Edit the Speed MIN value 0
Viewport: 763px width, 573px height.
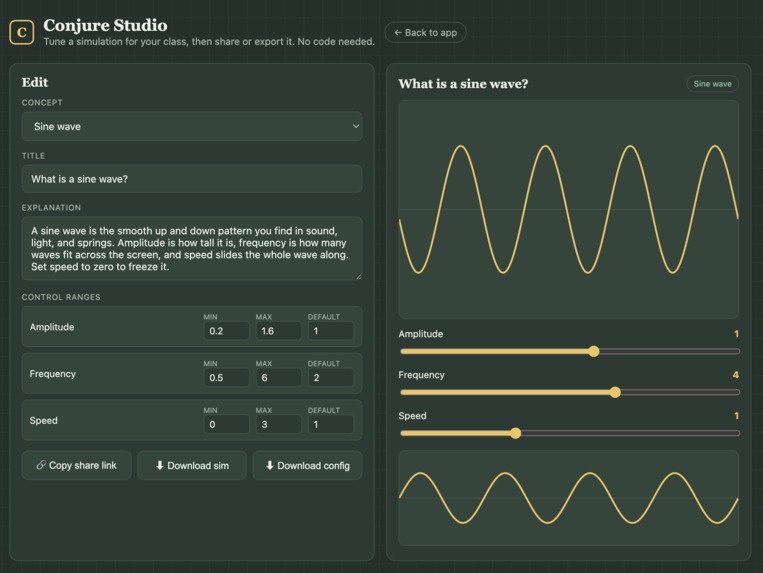(x=227, y=424)
